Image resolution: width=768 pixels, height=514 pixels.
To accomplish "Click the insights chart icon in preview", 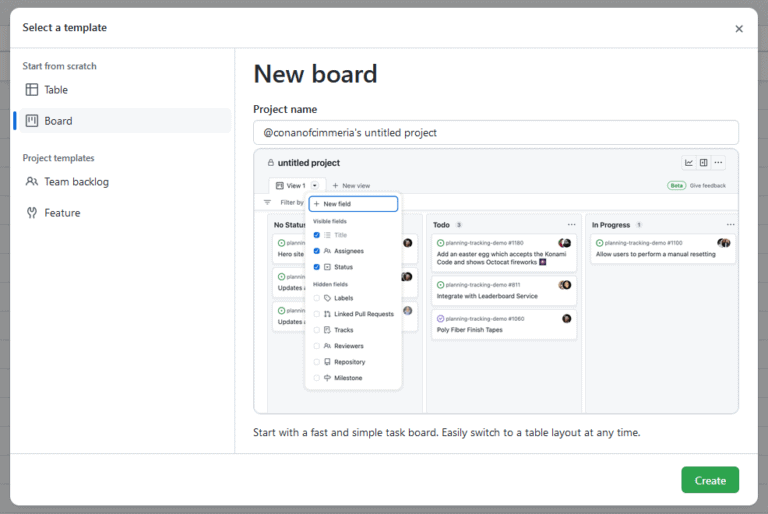I will [x=689, y=163].
